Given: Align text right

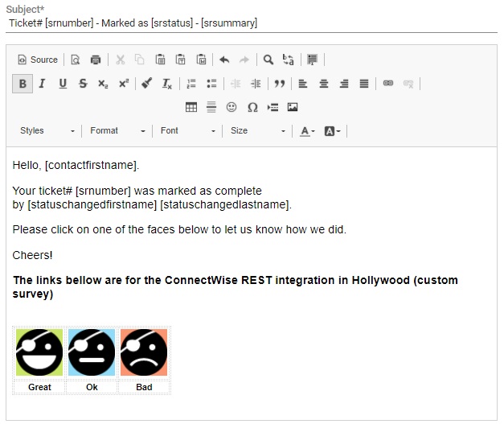Looking at the screenshot, I should coord(344,84).
